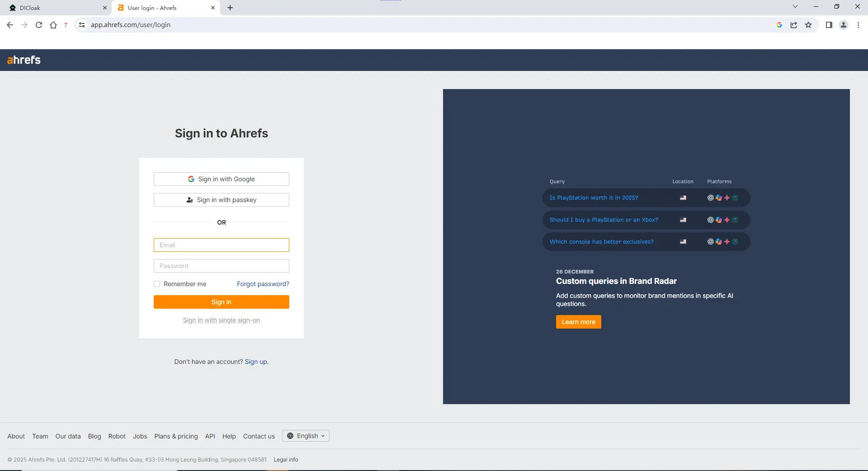Enable the Remember me checkbox
The height and width of the screenshot is (471, 868).
pos(157,284)
